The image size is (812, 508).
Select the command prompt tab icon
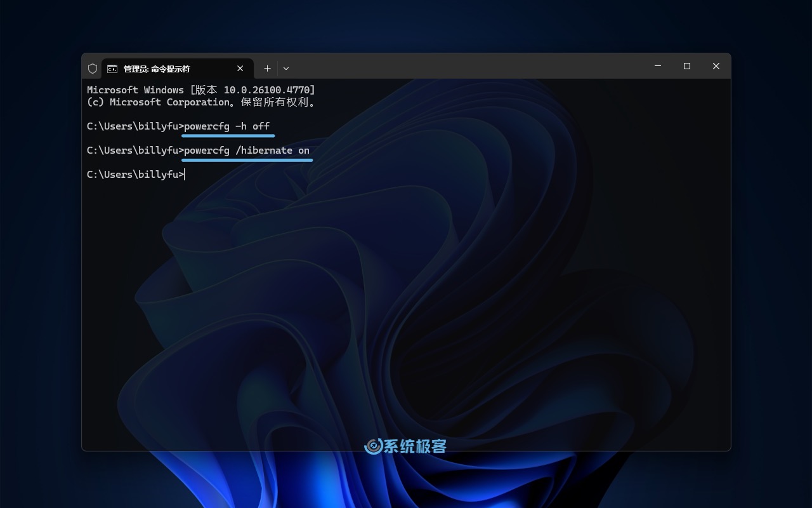click(x=112, y=69)
